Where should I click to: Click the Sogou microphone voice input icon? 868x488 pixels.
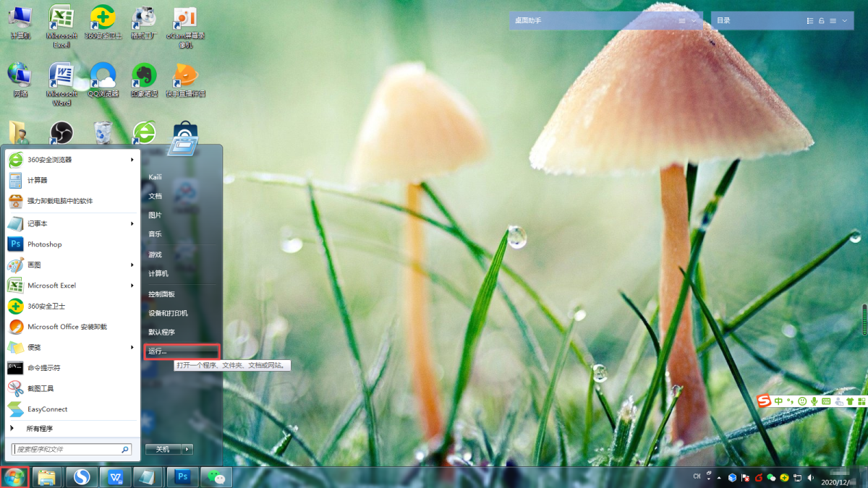814,401
